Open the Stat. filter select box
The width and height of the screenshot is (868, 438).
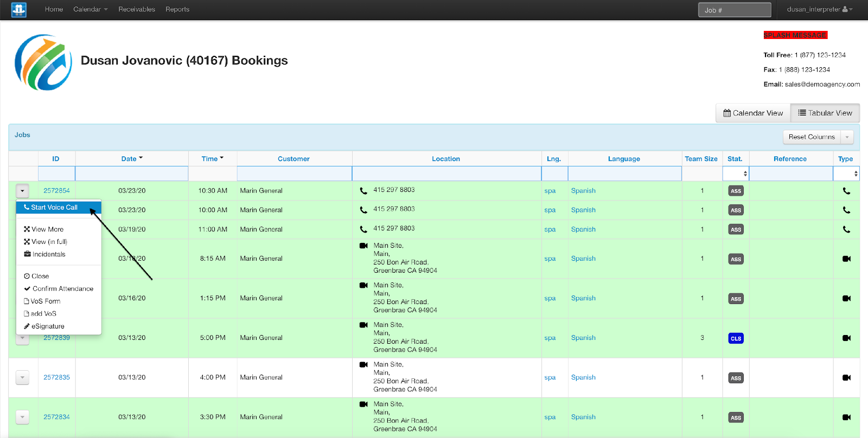coord(736,173)
